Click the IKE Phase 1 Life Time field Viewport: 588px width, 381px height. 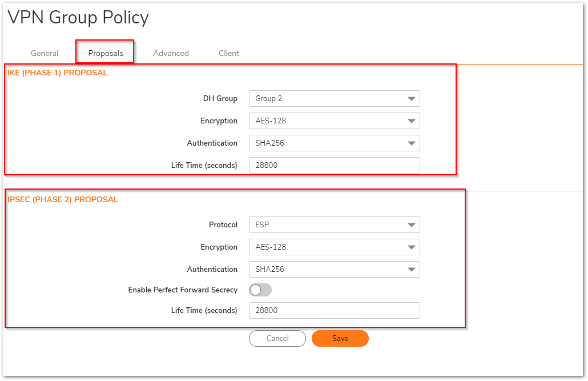(x=334, y=166)
